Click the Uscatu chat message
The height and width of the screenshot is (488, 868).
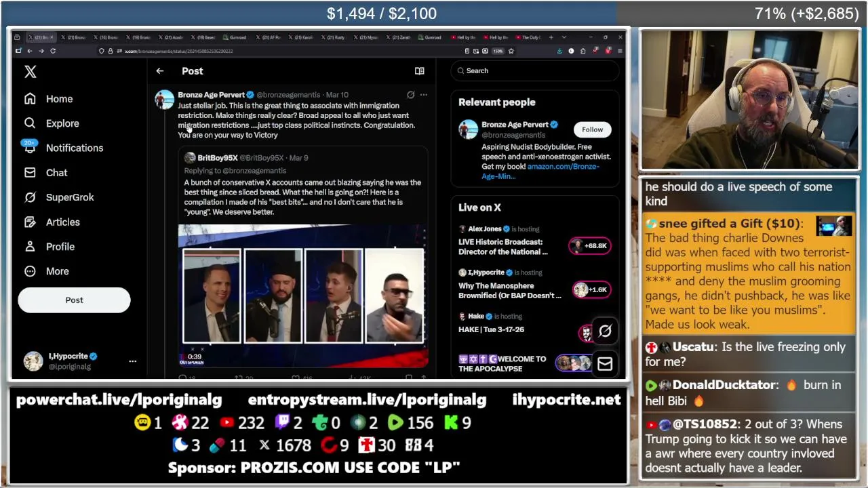[749, 354]
